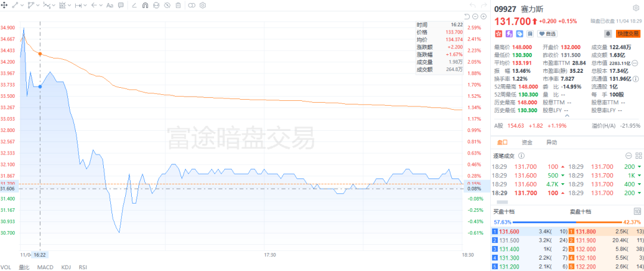
Task: Click the undo arrow above the chart
Action: tap(472, 5)
